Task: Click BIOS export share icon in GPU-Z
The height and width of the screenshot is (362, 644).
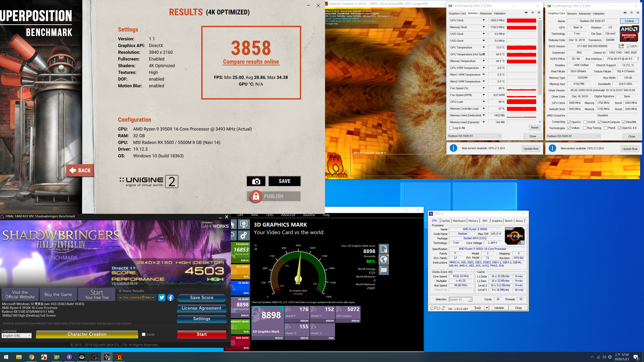Action: 622,46
